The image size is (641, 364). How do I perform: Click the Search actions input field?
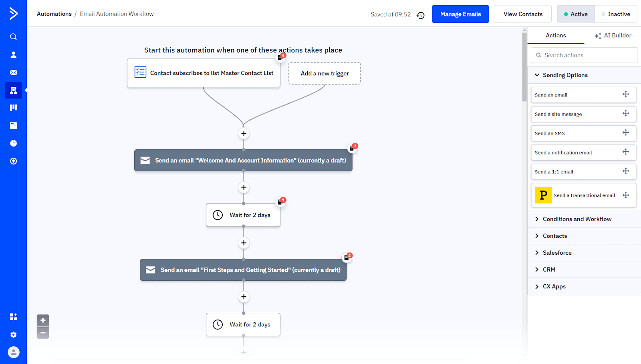[x=584, y=55]
